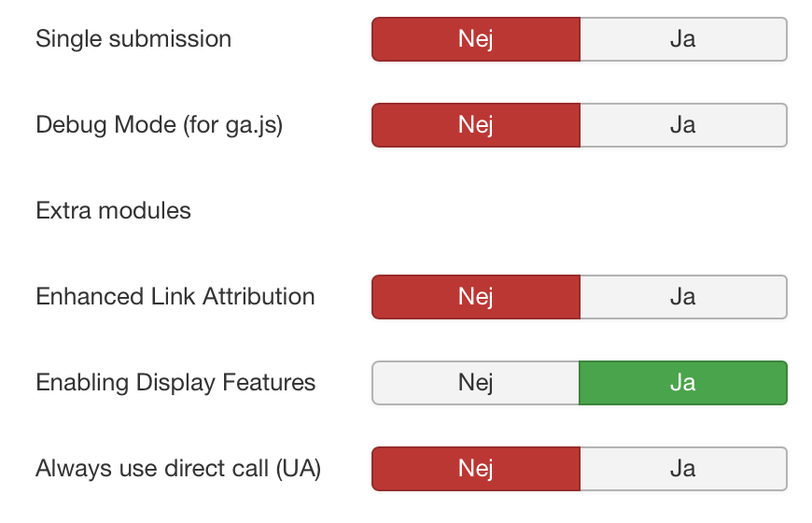Turn on ga.js debug mode

pyautogui.click(x=682, y=125)
